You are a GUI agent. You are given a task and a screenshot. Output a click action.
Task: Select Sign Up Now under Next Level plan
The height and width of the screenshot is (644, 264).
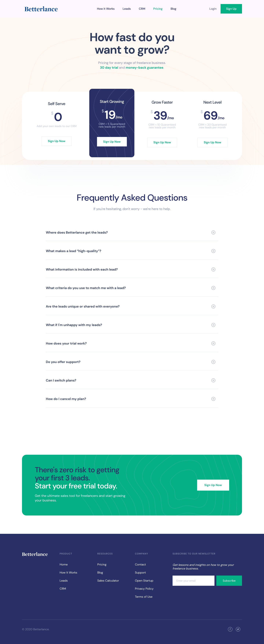coord(212,142)
